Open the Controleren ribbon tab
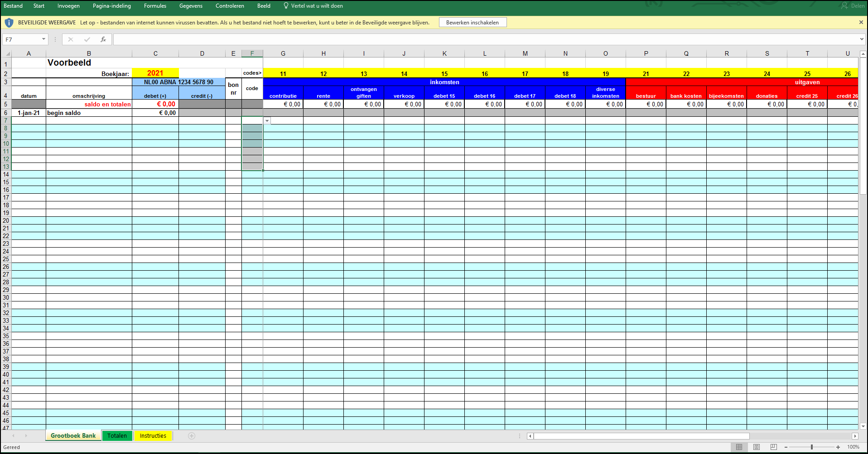Screen dimensions: 868x454 tap(230, 6)
